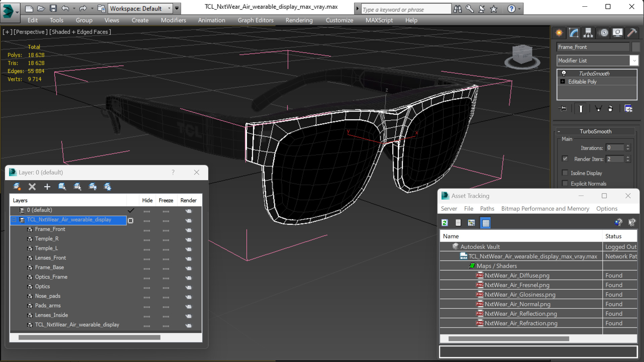Toggle Render for Lenses_Front object

188,259
